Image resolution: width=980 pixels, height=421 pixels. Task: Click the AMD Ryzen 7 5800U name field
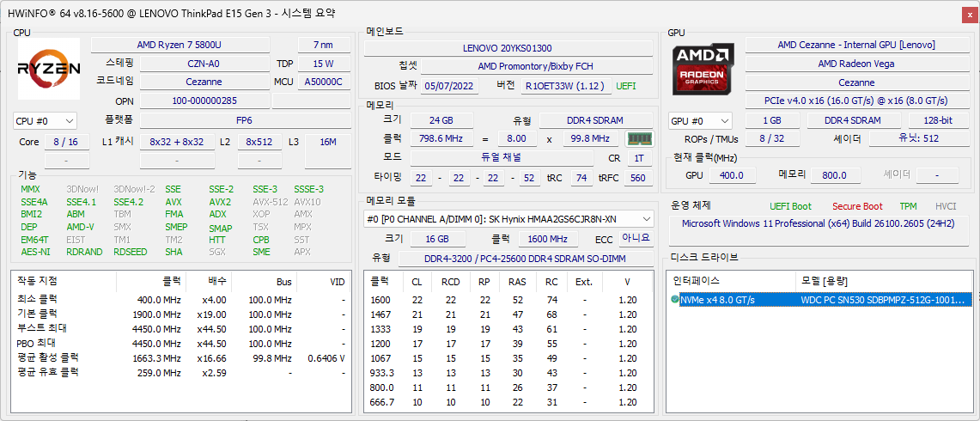(x=180, y=45)
